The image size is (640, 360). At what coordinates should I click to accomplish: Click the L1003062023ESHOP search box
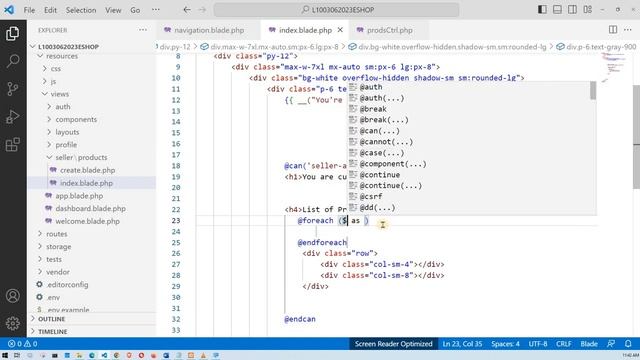click(x=336, y=10)
